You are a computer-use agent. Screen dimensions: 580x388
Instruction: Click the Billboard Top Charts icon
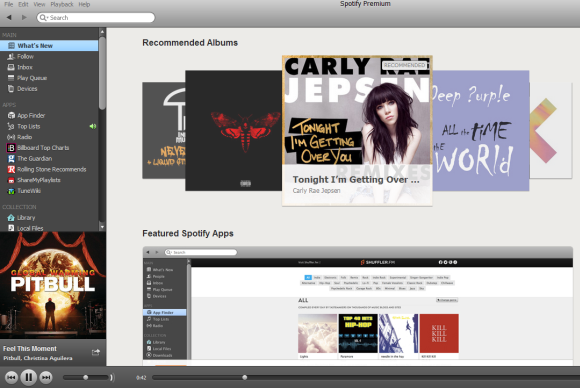click(x=11, y=148)
